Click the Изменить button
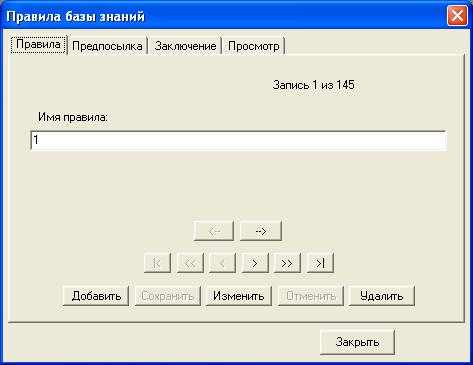 coord(239,296)
